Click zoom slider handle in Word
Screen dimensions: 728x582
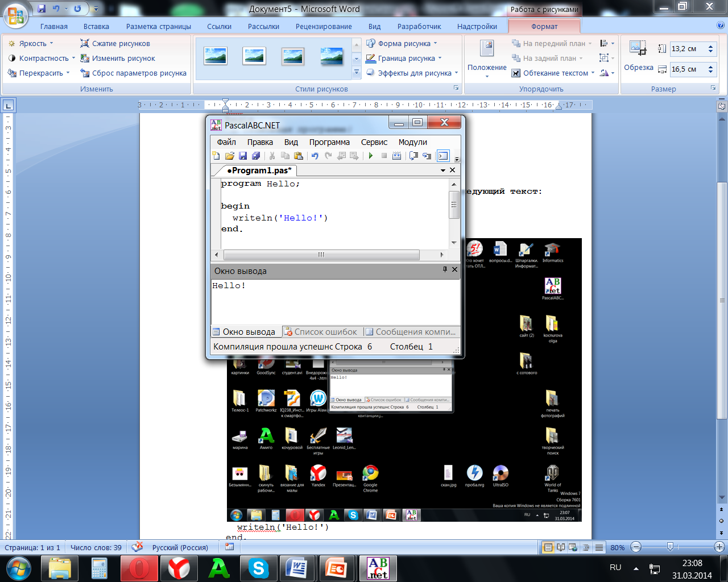click(670, 547)
